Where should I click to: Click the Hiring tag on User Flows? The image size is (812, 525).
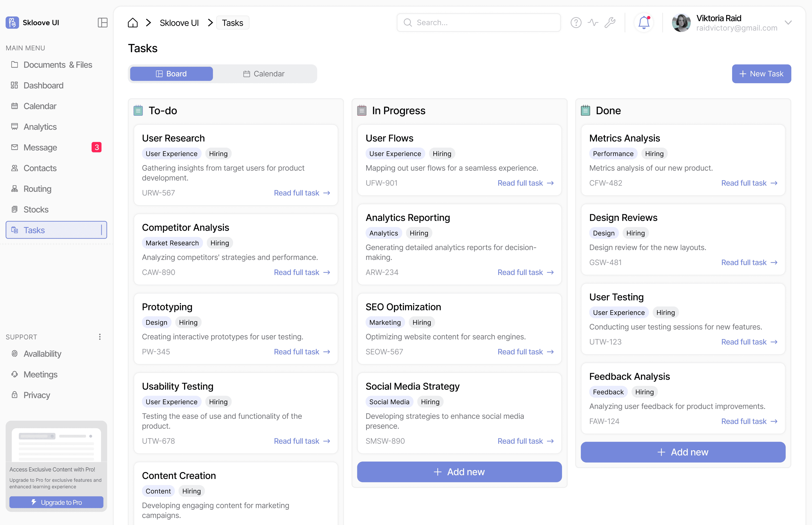(442, 154)
